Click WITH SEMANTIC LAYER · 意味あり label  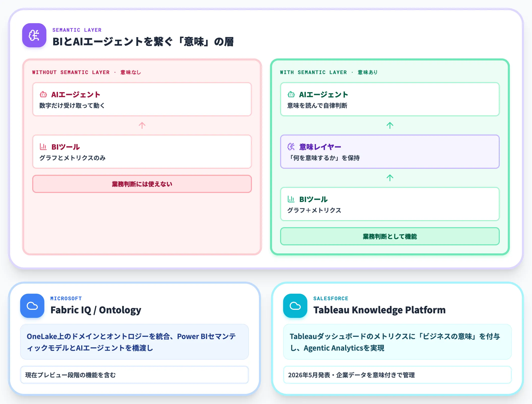tap(329, 72)
